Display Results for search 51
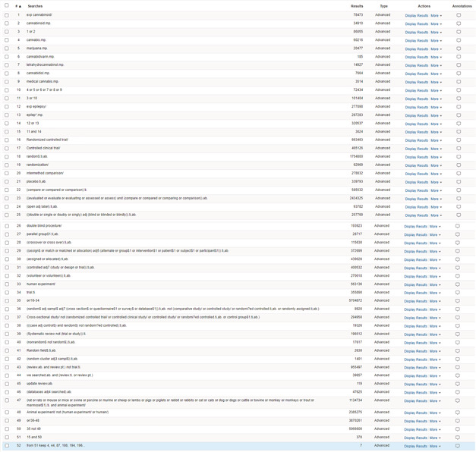The height and width of the screenshot is (452, 476). click(415, 438)
